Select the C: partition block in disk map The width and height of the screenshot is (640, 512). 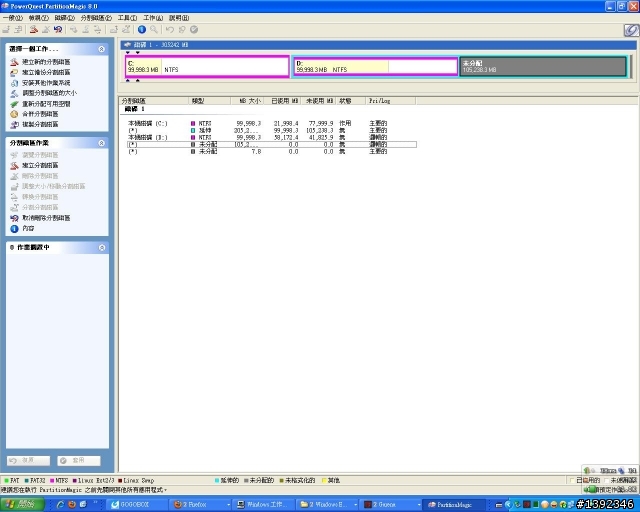(x=207, y=67)
